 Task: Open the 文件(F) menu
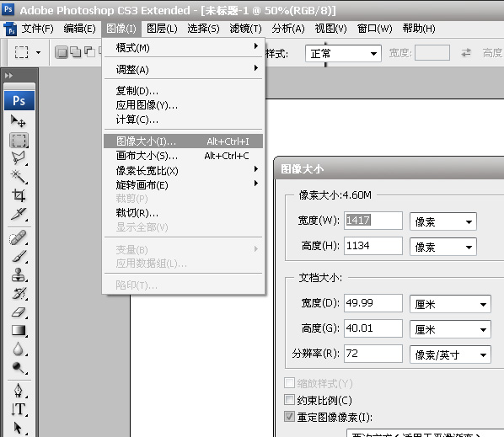pos(38,29)
